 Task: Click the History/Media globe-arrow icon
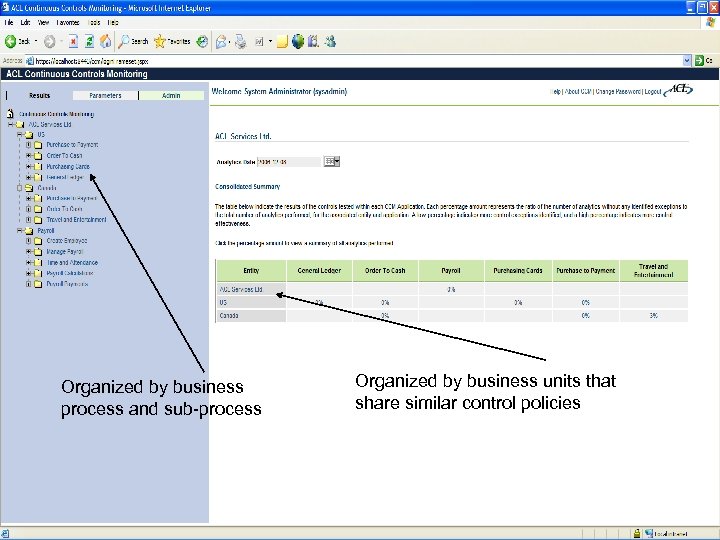pos(202,42)
